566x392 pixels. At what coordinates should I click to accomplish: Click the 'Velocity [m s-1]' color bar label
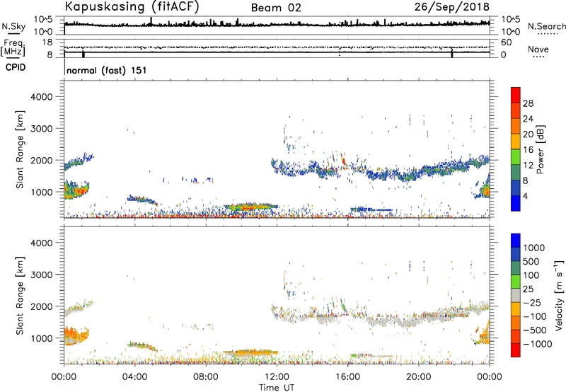[x=559, y=295]
